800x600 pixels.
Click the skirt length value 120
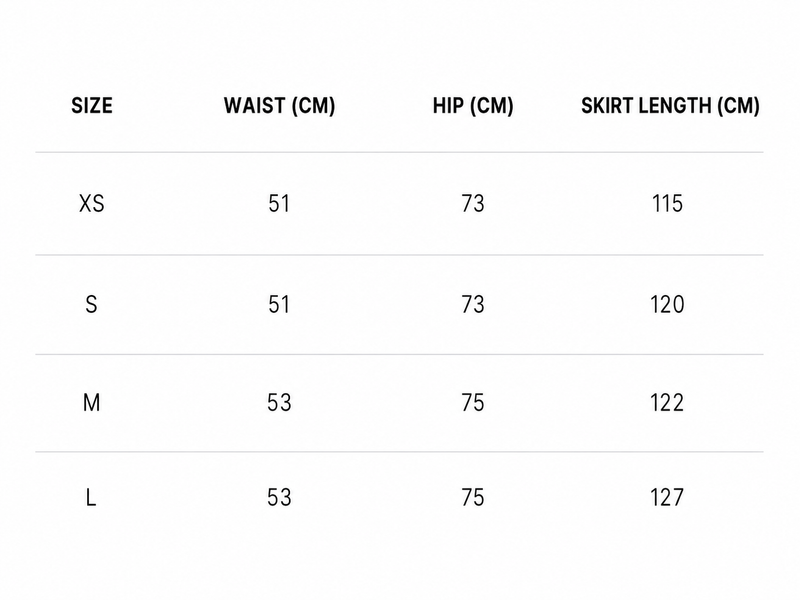tap(667, 305)
